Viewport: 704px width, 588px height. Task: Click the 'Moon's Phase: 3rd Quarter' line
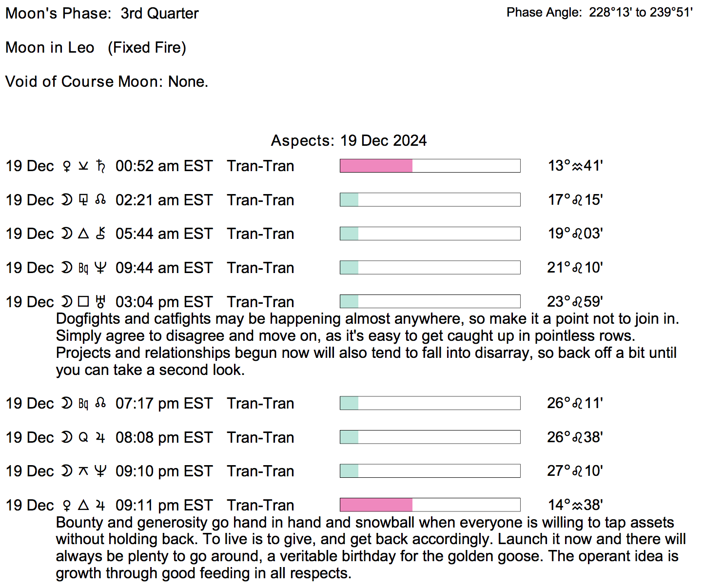pos(102,13)
